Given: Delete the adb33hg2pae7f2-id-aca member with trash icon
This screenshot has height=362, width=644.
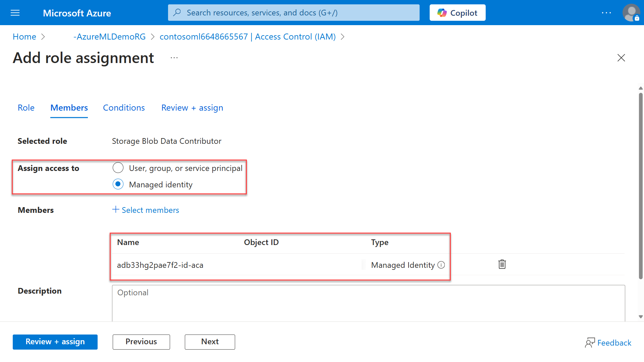Looking at the screenshot, I should pyautogui.click(x=502, y=264).
